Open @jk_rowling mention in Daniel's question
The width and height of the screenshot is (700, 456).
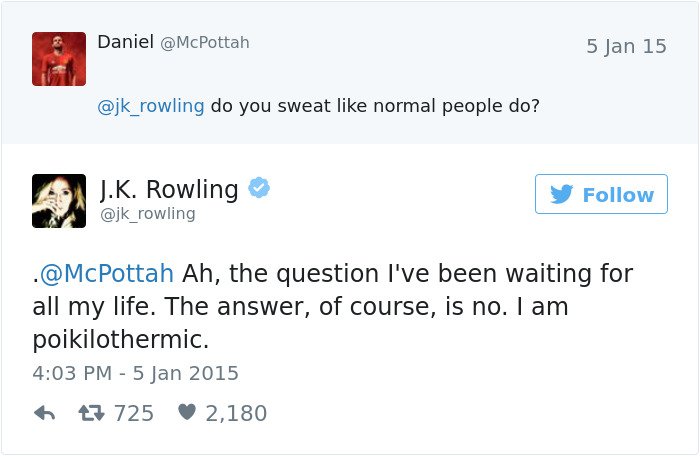tap(151, 105)
